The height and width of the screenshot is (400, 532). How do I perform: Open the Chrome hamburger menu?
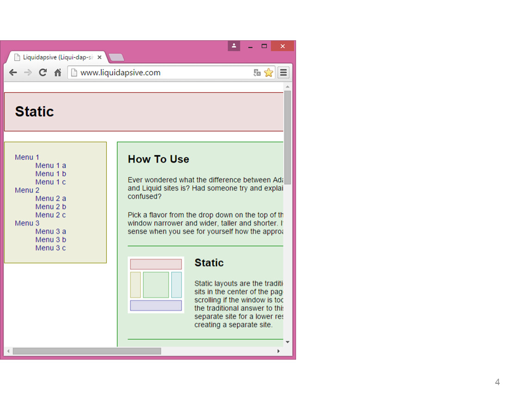click(x=283, y=73)
